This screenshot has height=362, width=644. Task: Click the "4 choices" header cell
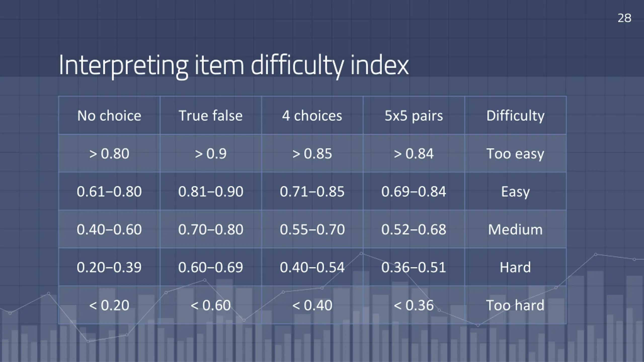(312, 116)
